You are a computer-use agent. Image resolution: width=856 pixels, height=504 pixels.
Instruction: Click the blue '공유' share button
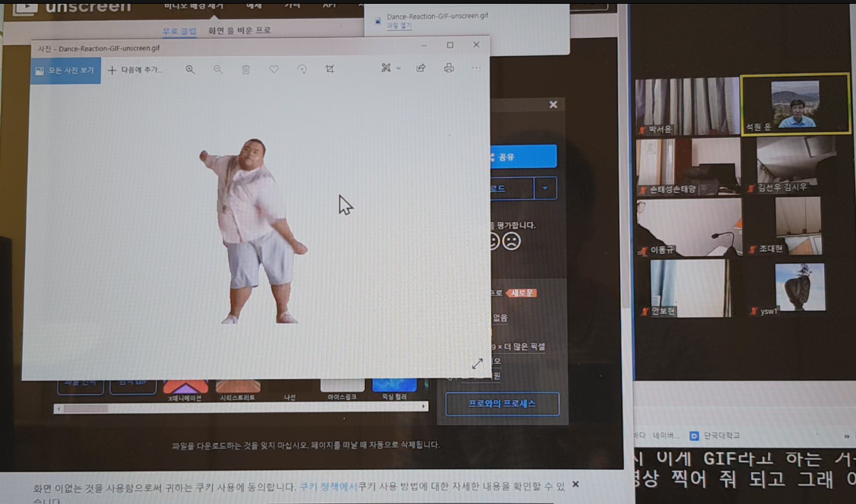(523, 157)
